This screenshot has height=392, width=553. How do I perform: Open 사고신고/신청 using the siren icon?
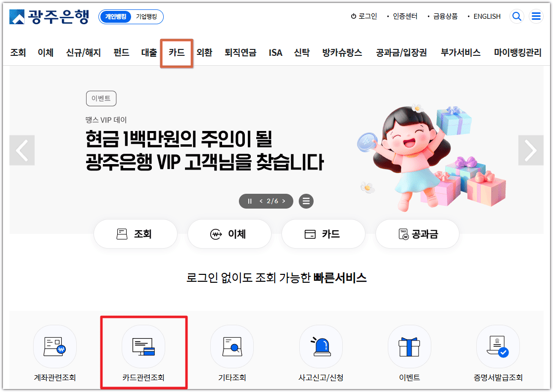321,347
